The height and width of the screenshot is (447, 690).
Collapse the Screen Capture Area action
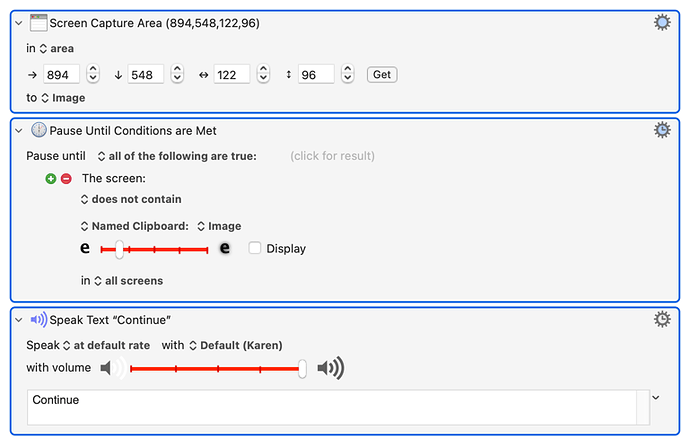(17, 22)
